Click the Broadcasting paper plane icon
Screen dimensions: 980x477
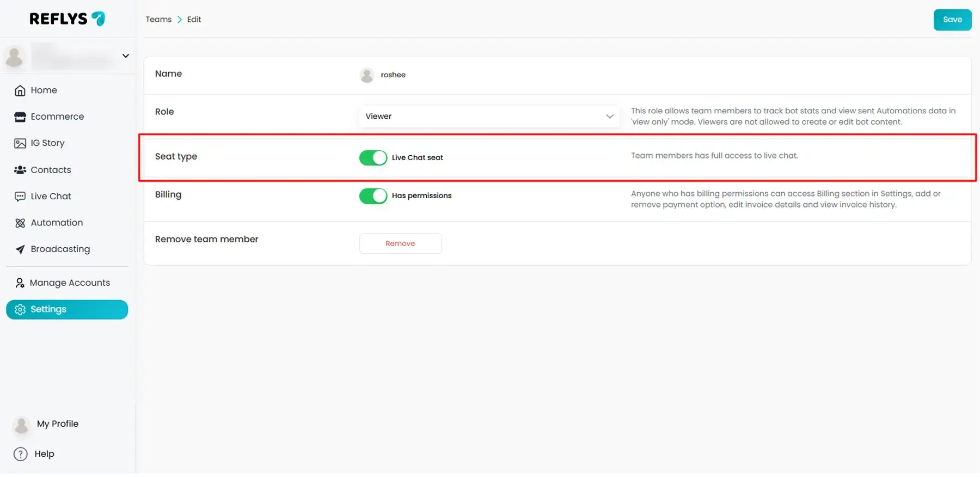(20, 249)
